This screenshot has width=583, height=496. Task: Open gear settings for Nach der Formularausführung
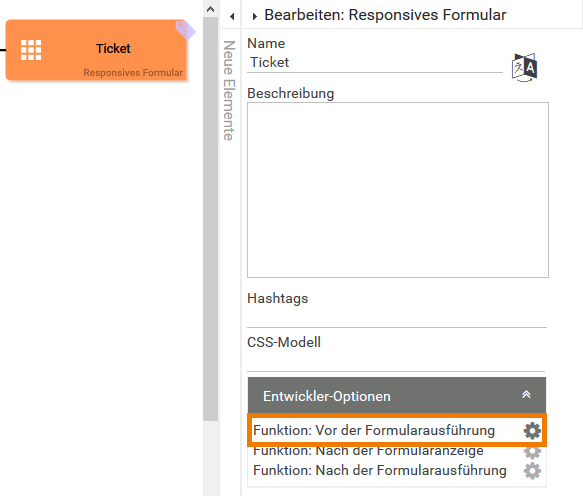tap(532, 471)
